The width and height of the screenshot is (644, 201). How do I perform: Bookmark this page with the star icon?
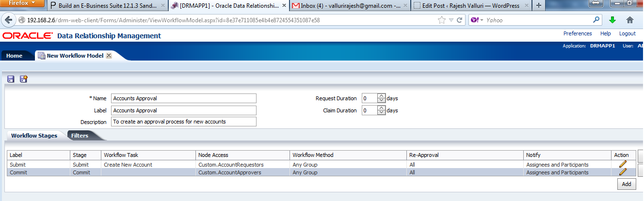[x=441, y=20]
